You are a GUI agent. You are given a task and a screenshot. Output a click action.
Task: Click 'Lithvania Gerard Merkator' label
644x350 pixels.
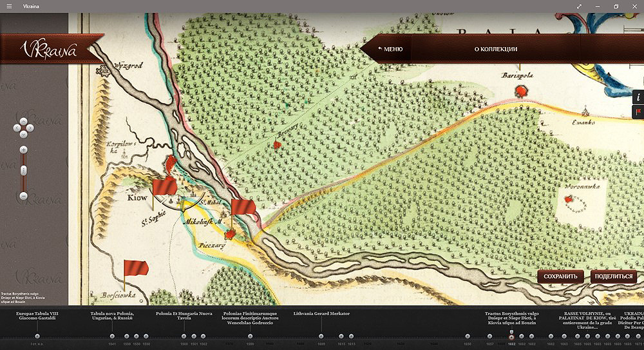coord(321,313)
